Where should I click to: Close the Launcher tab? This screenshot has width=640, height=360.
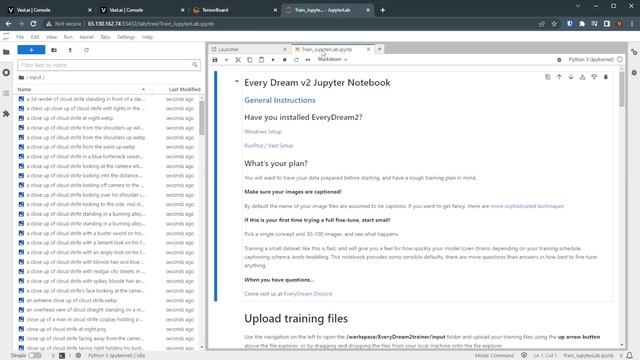[285, 49]
